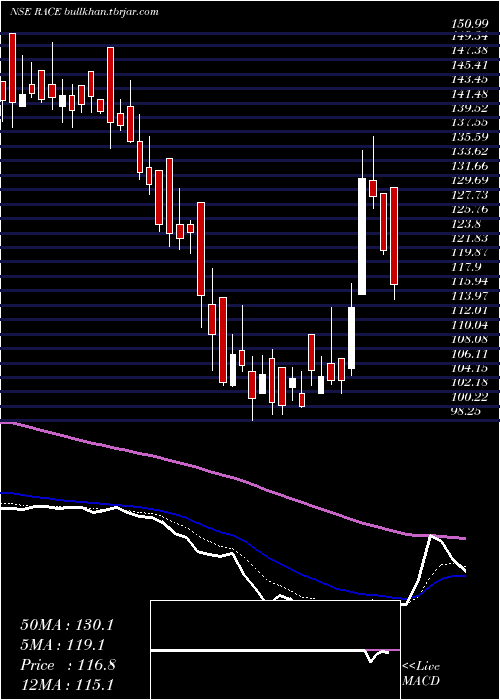Select the 125.76 price level
This screenshot has height=700, width=500.
472,209
